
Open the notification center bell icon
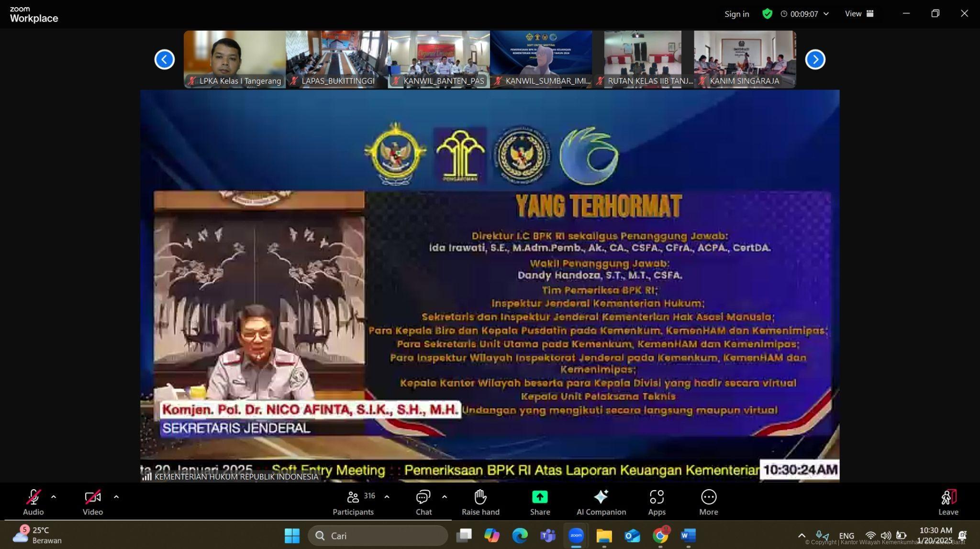[963, 536]
